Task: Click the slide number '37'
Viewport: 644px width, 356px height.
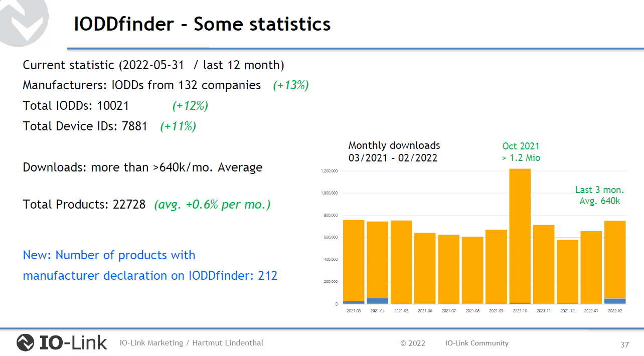Action: click(624, 345)
